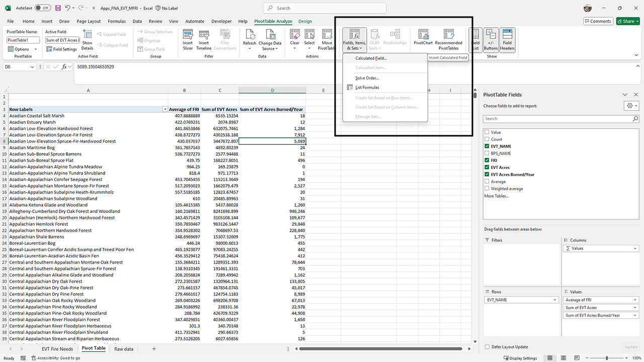The width and height of the screenshot is (644, 362).
Task: Open the Row Labels filter dropdown
Action: click(165, 109)
